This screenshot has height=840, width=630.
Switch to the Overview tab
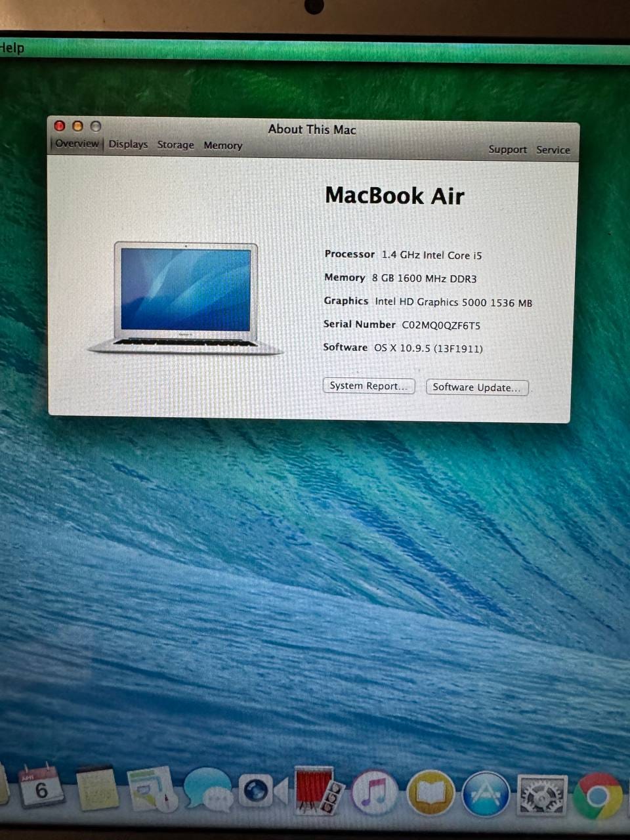tap(77, 144)
